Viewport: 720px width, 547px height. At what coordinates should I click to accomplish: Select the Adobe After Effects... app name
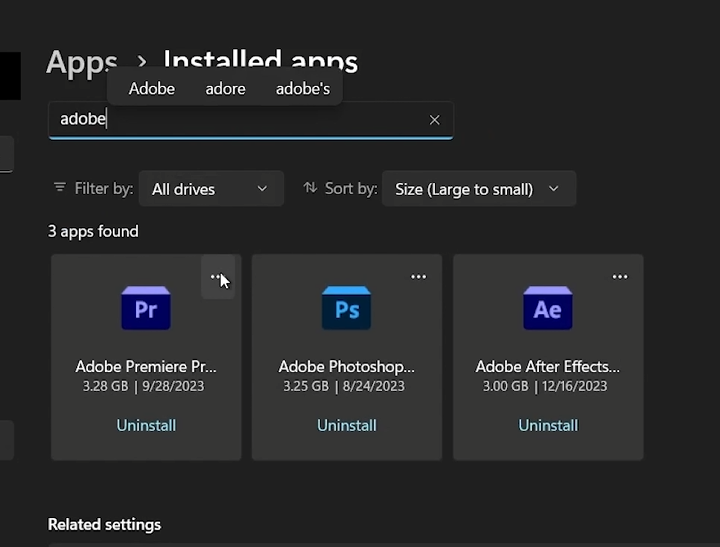548,367
